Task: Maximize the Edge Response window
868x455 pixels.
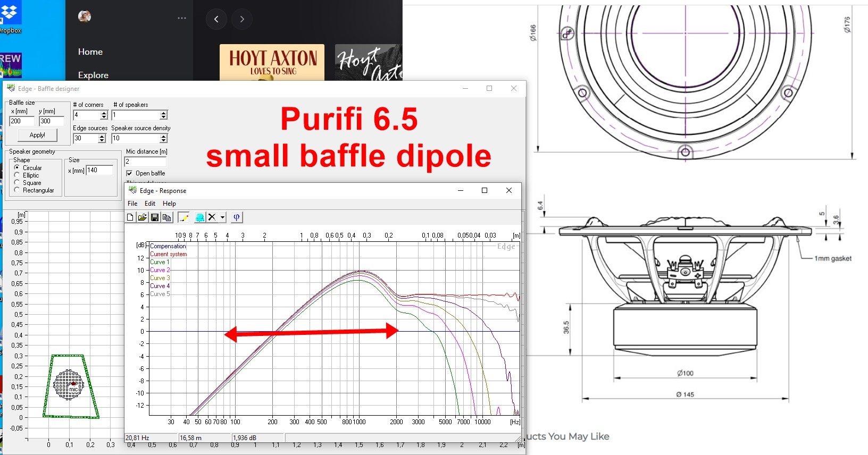Action: tap(485, 190)
